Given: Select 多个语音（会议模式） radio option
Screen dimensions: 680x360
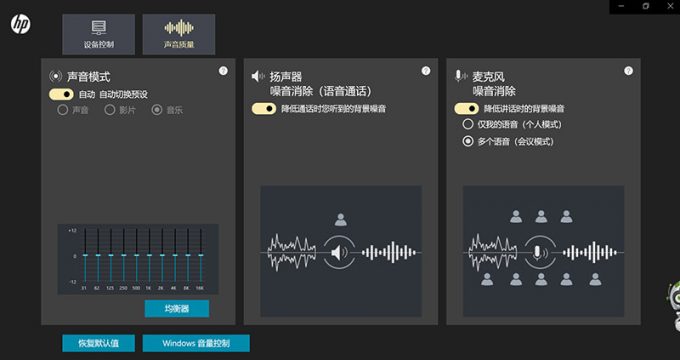Looking at the screenshot, I should point(468,141).
